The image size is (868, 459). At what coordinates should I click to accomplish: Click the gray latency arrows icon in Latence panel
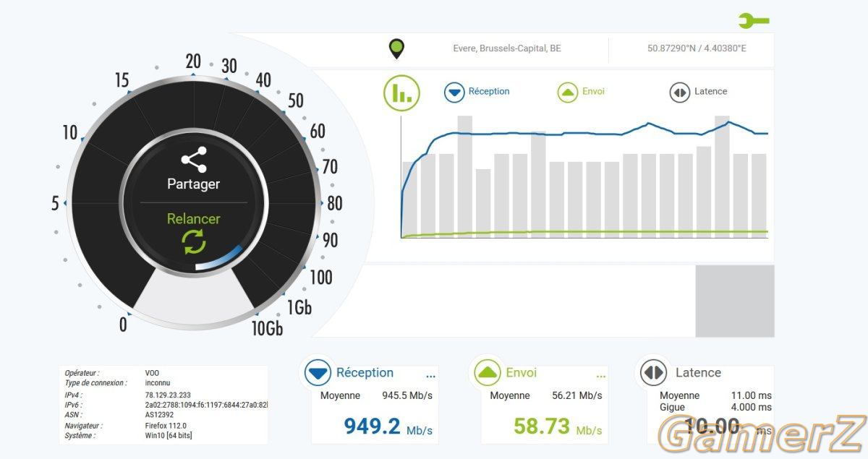[654, 373]
